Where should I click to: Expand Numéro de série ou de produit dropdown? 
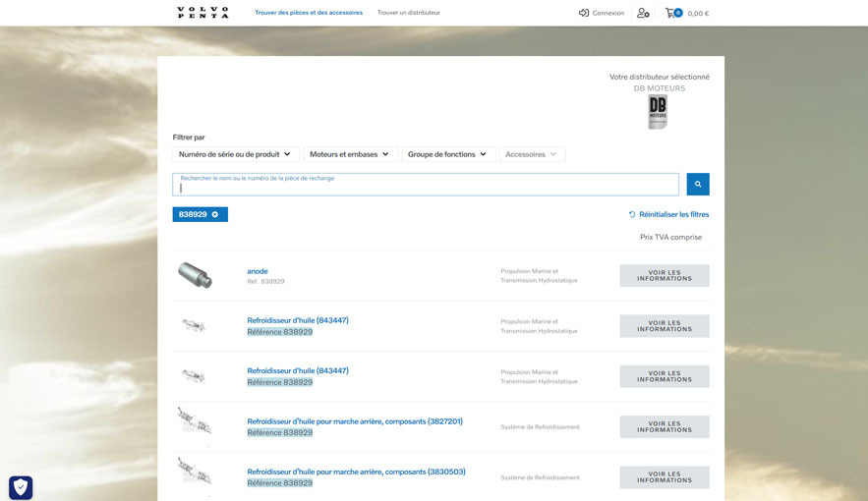236,154
